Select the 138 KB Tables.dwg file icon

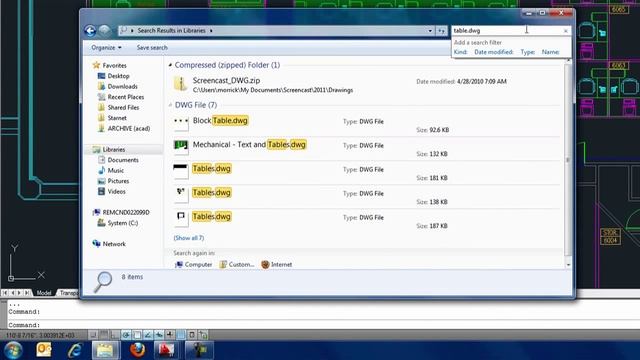[181, 196]
